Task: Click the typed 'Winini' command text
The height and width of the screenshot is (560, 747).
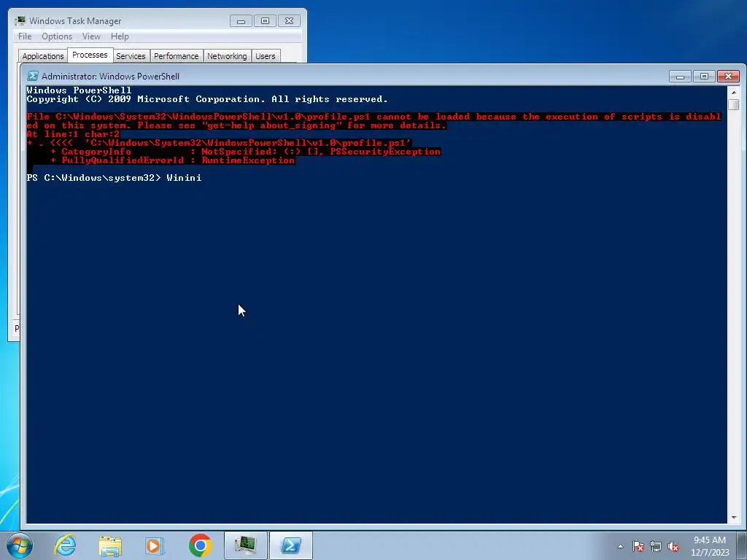Action: pyautogui.click(x=184, y=178)
